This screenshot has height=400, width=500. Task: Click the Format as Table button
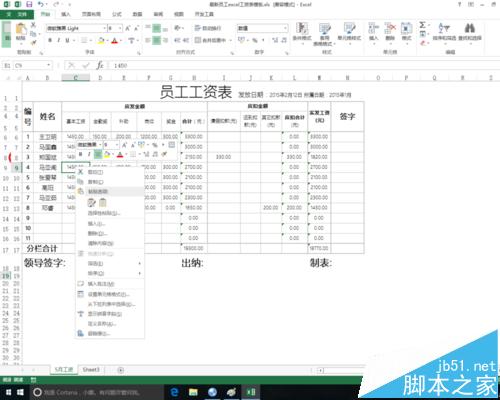[324, 33]
